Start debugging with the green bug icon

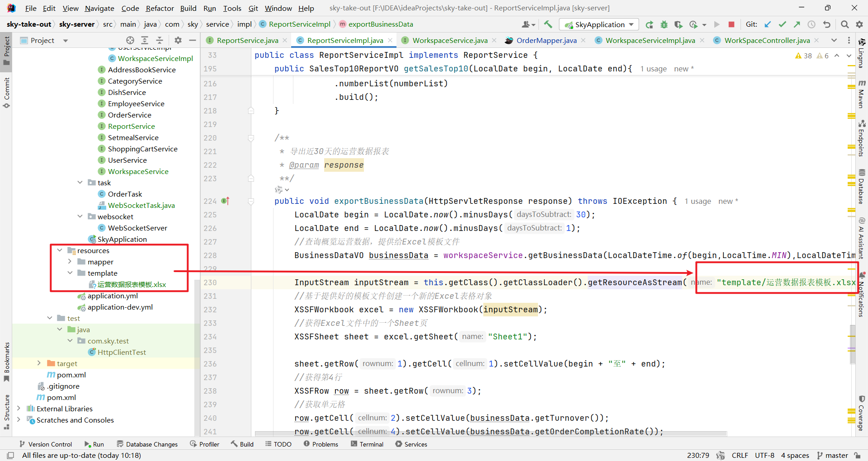(x=664, y=24)
